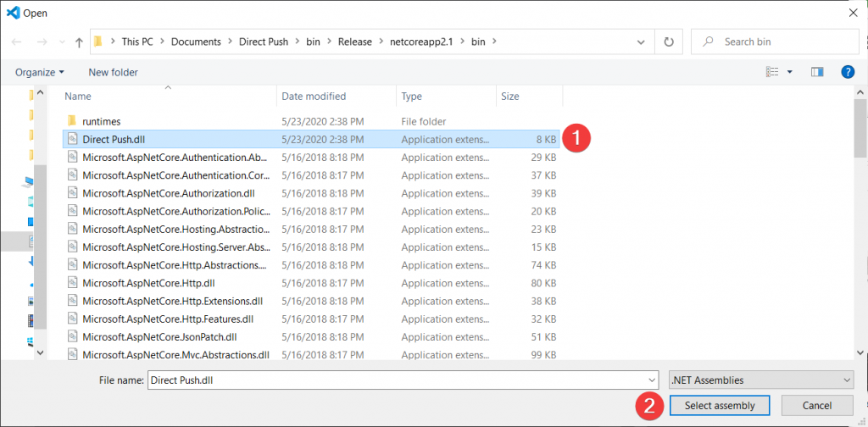Click icon of Microsoft.AspNetCore.Http.dll
The height and width of the screenshot is (427, 868).
tap(72, 283)
